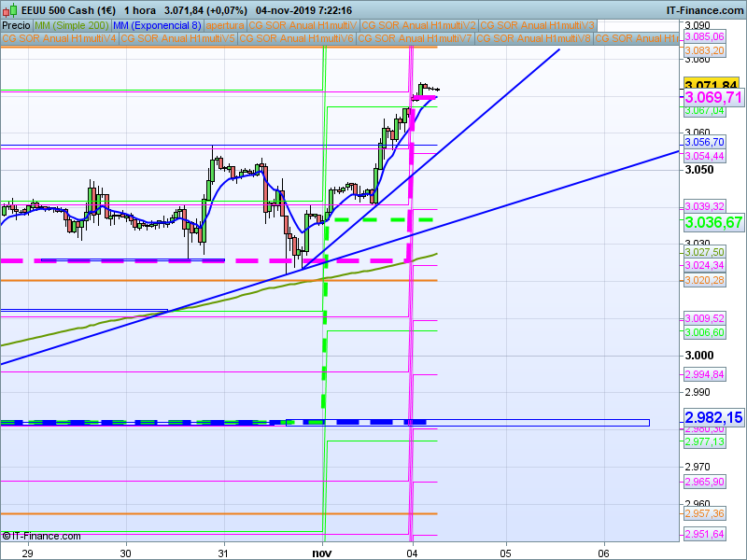Click the nov date marker on time axis
747x560 pixels.
(x=322, y=553)
